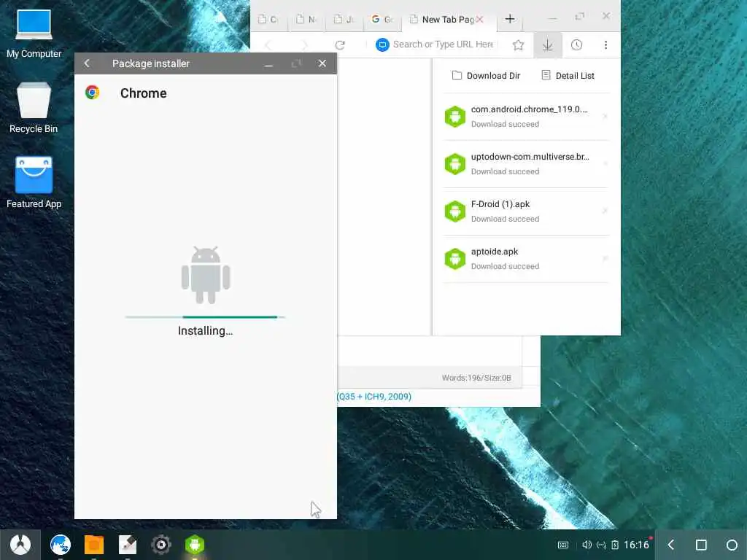Remove com.android.chrome download with its X

(x=605, y=116)
